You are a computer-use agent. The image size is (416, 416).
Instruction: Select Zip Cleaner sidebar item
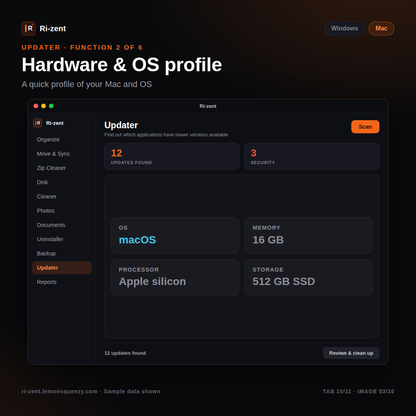(x=62, y=168)
